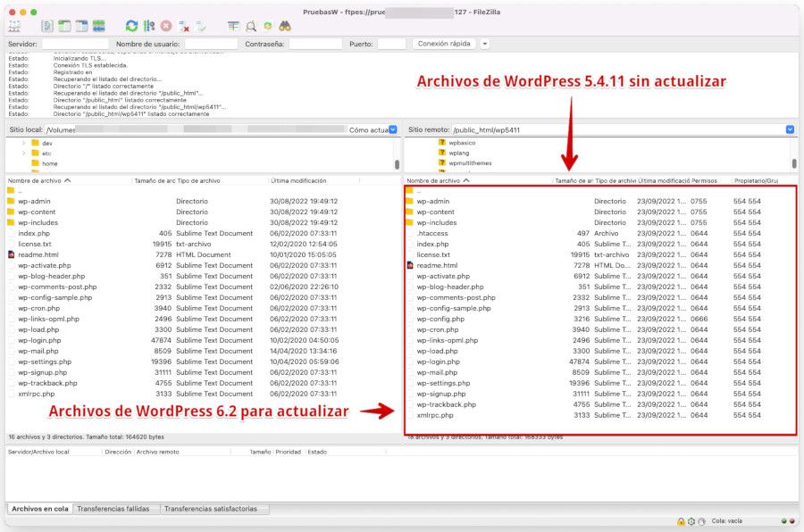The height and width of the screenshot is (532, 804).
Task: Click the wpbasico question-mark folder icon
Action: point(442,143)
